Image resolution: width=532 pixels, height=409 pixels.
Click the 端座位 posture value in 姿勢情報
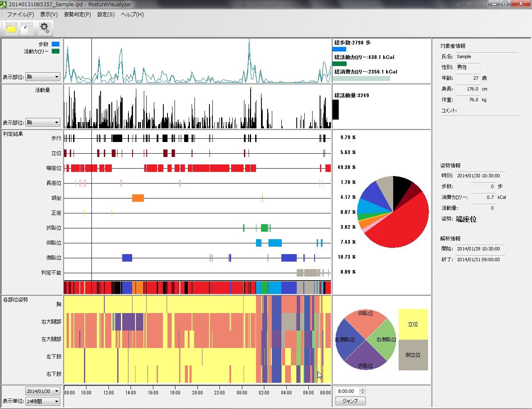[x=466, y=219]
